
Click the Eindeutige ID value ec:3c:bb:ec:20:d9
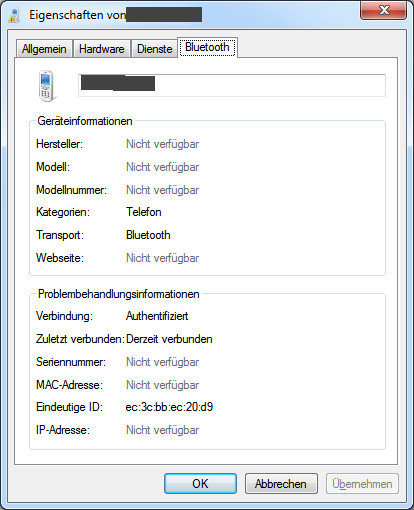[x=169, y=407]
